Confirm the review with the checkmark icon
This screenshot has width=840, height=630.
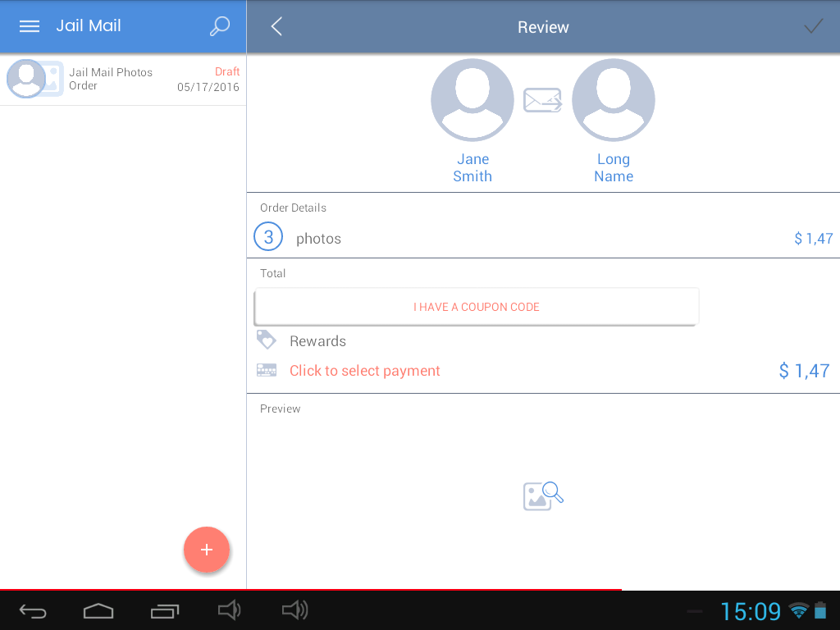point(813,25)
